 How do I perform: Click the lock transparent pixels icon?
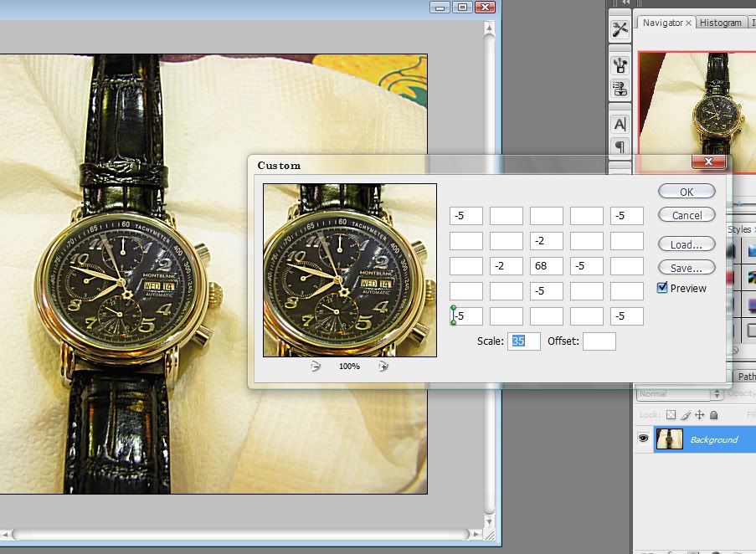(x=671, y=415)
